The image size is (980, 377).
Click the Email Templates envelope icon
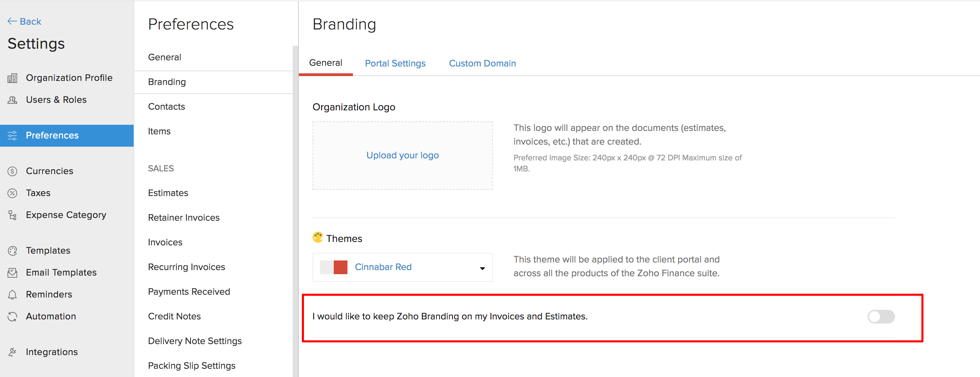click(x=12, y=273)
